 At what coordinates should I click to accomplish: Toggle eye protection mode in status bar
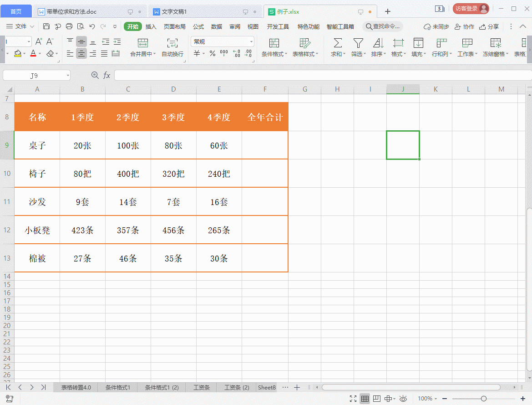point(403,398)
